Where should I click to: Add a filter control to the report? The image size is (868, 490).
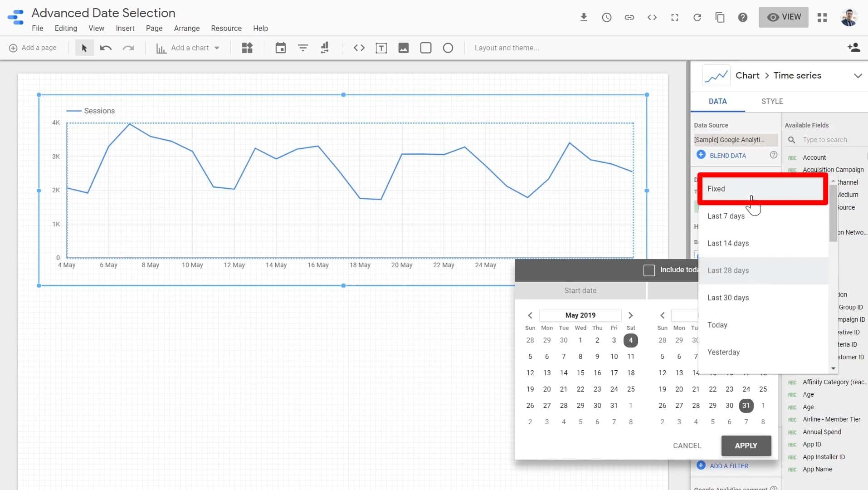pyautogui.click(x=302, y=48)
